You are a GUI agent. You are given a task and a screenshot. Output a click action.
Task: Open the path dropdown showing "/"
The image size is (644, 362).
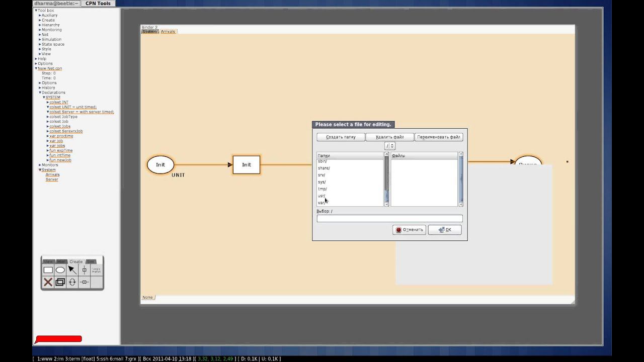pos(390,146)
